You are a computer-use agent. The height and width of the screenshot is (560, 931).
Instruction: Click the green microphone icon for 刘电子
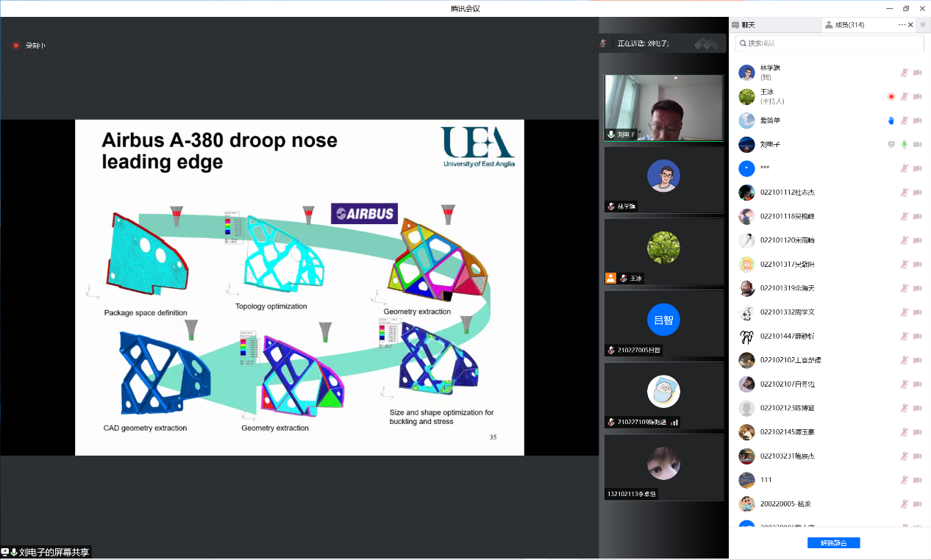(x=904, y=145)
